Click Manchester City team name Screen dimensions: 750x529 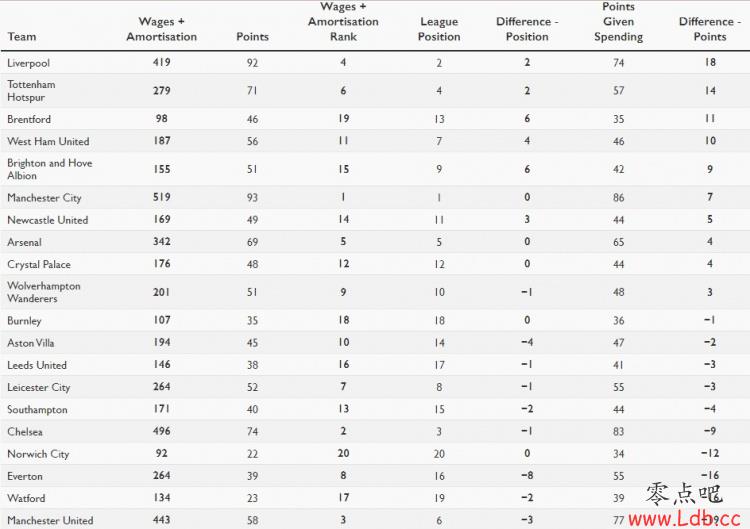44,198
